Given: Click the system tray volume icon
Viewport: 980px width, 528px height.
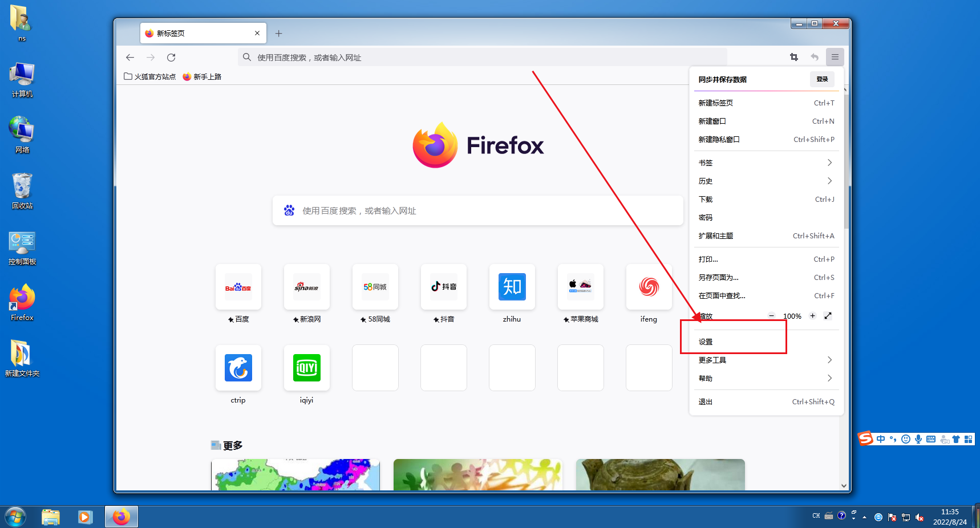Looking at the screenshot, I should [x=920, y=517].
